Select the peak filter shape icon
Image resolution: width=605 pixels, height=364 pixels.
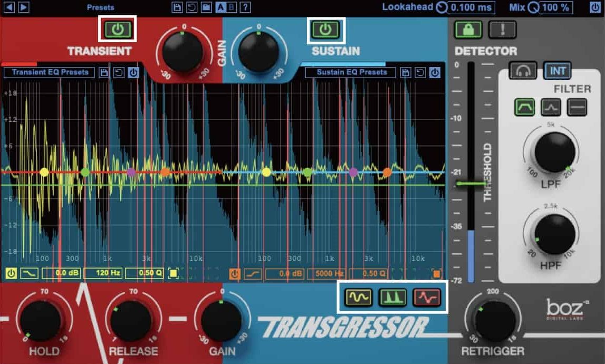pyautogui.click(x=551, y=107)
